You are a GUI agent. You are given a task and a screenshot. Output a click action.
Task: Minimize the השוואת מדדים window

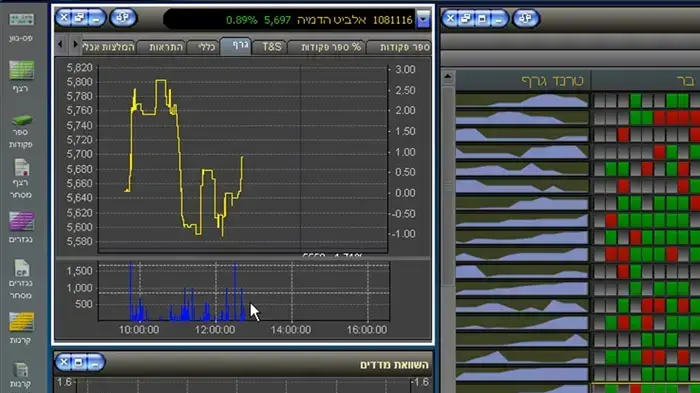[95, 362]
